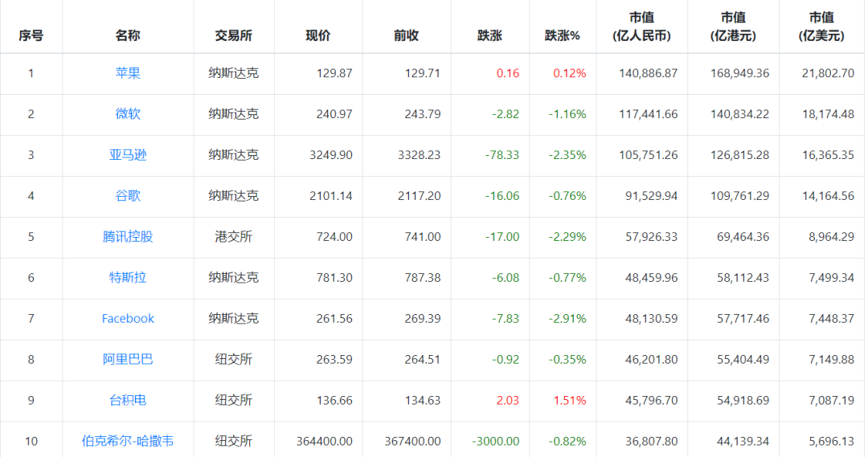Select Amazon's previous close 3328.23
This screenshot has width=868, height=457.
point(419,155)
